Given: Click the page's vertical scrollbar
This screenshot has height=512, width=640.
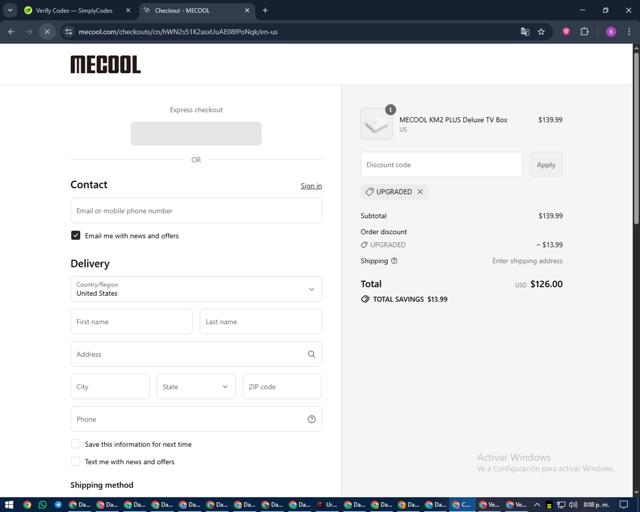Looking at the screenshot, I should pos(636,138).
